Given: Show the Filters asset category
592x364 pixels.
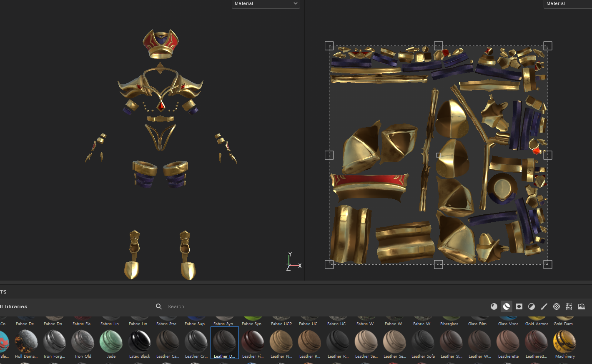Looking at the screenshot, I should point(532,306).
